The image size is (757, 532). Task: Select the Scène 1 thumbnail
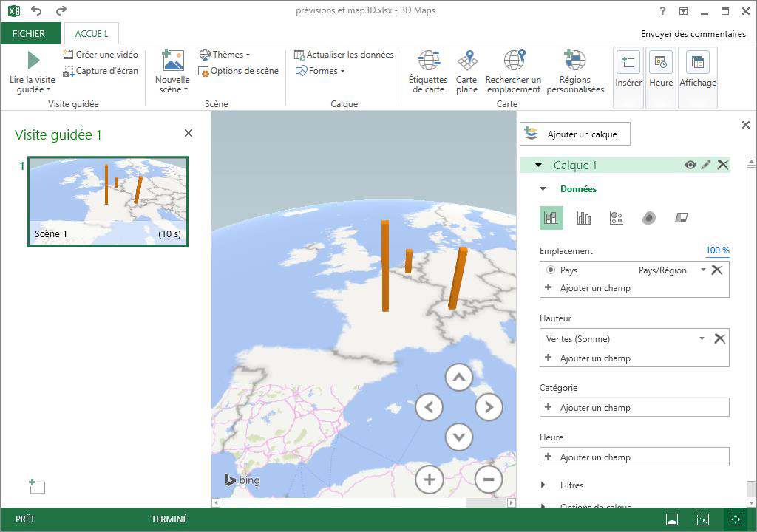(x=108, y=201)
